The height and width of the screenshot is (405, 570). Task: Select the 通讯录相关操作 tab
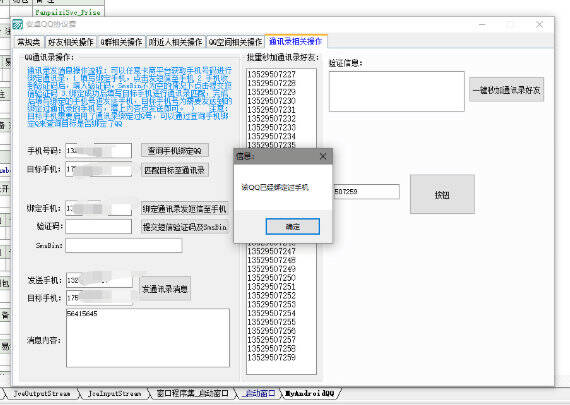296,41
